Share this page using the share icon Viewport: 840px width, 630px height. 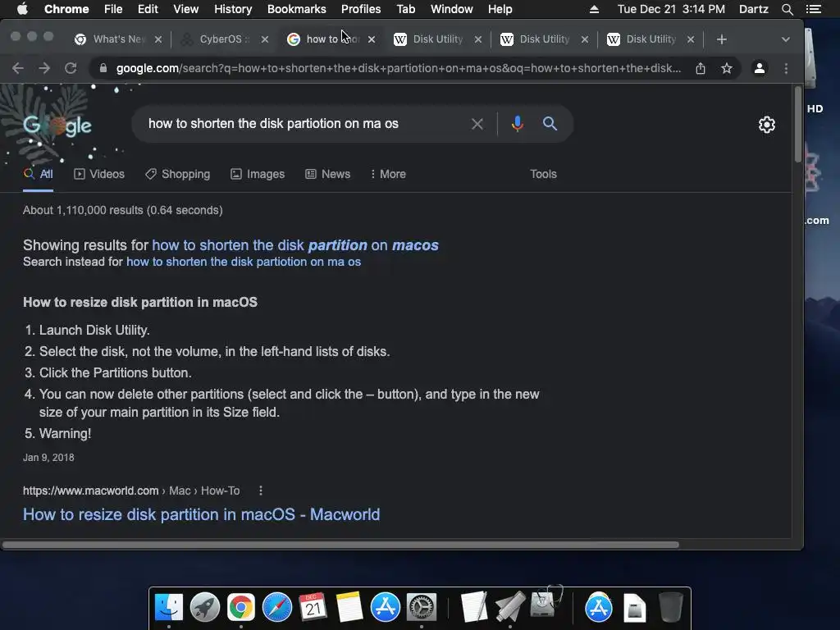point(701,69)
